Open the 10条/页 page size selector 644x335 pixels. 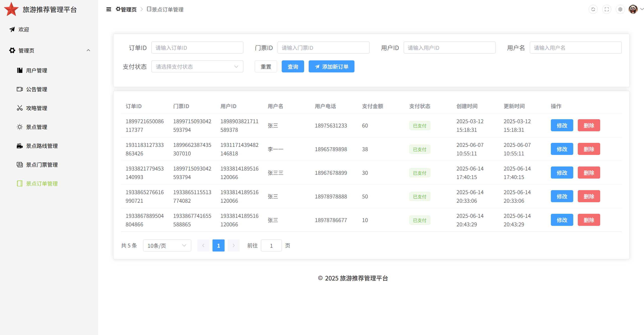167,245
